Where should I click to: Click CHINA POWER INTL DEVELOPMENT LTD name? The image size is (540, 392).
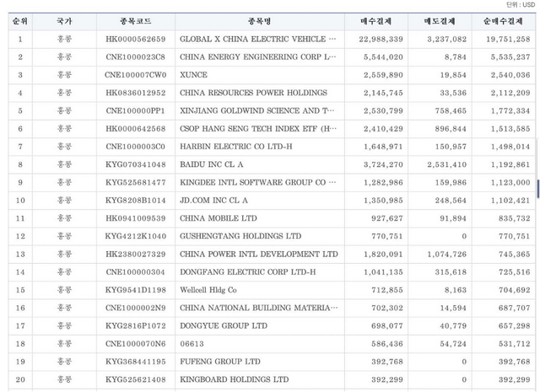tap(259, 254)
